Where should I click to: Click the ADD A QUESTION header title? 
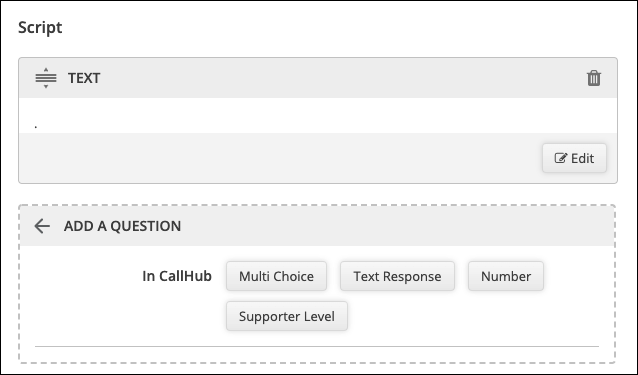coord(122,226)
